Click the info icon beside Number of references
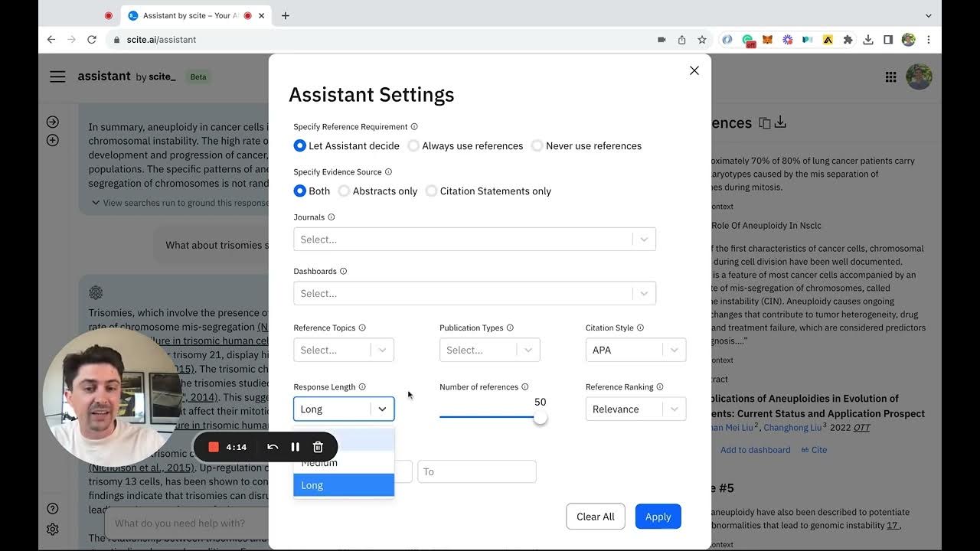This screenshot has height=551, width=980. pyautogui.click(x=524, y=387)
